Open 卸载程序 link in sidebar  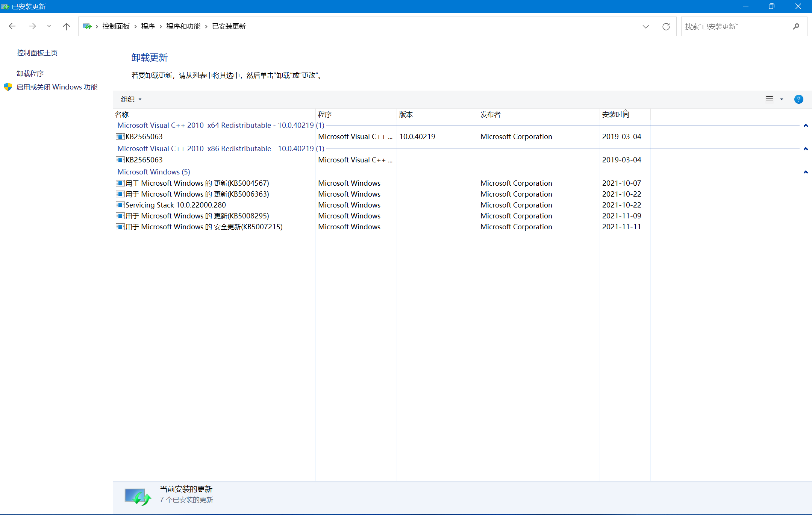pos(30,74)
